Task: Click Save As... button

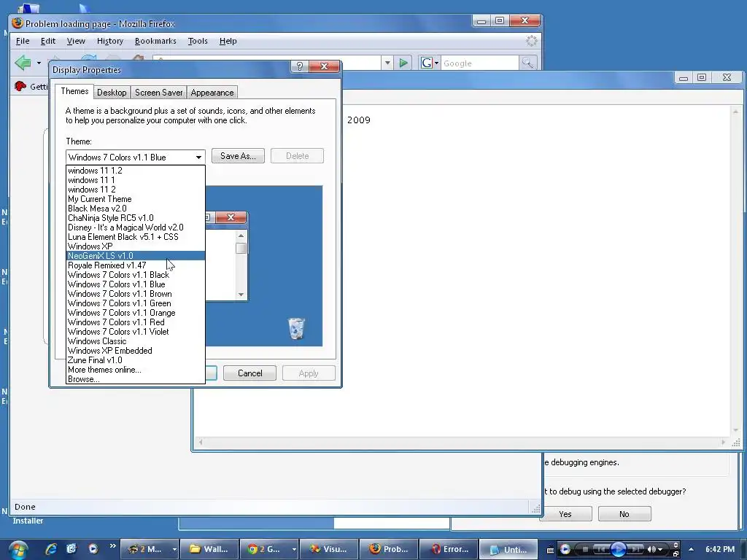Action: coord(238,156)
